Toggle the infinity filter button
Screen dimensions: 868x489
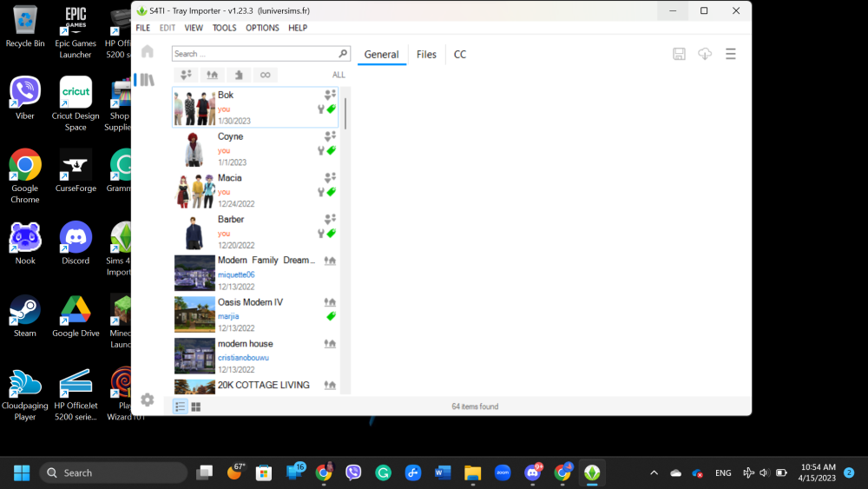point(265,75)
